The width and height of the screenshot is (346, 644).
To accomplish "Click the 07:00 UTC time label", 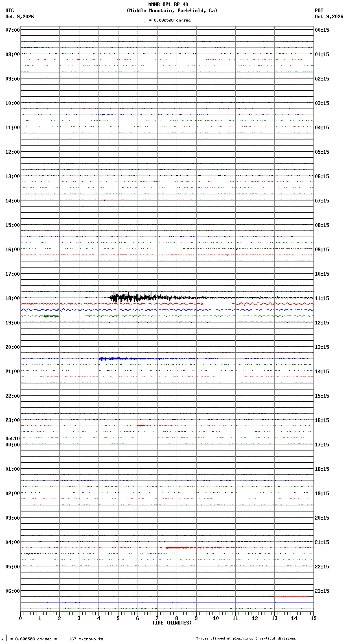I will (13, 30).
